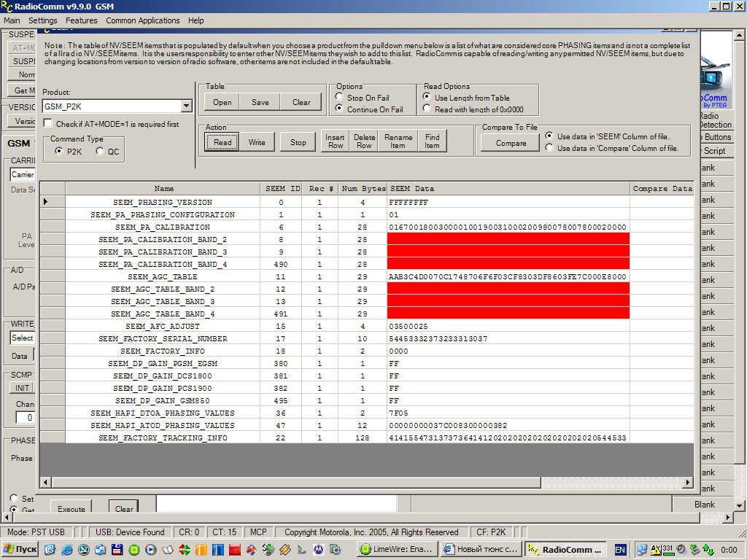
Task: Click the Windows Пуск start button
Action: (20, 550)
